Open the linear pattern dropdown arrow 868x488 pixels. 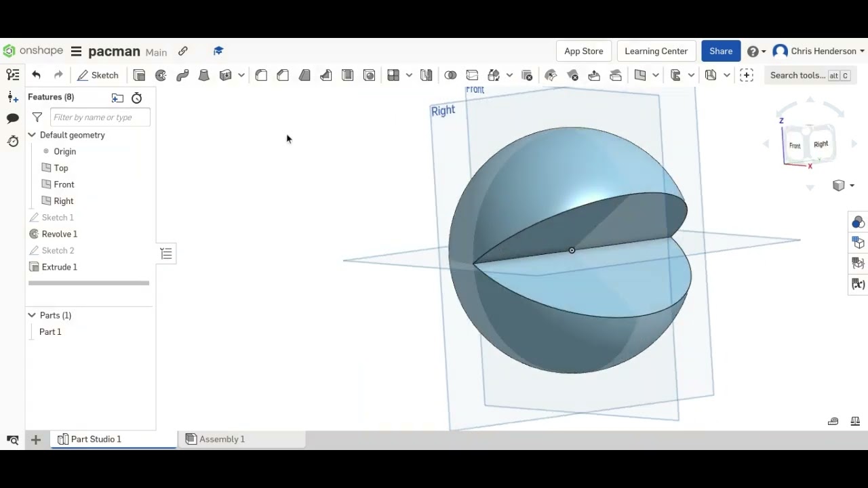[409, 75]
